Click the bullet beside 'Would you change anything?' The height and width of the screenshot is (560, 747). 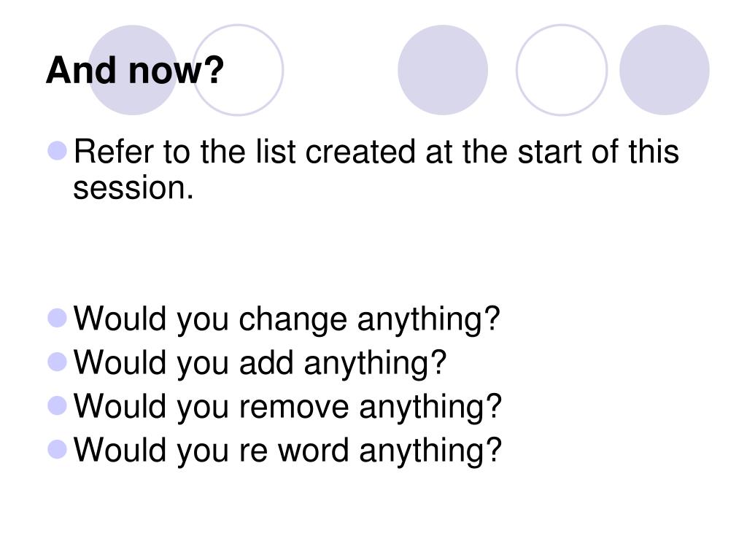tap(58, 318)
